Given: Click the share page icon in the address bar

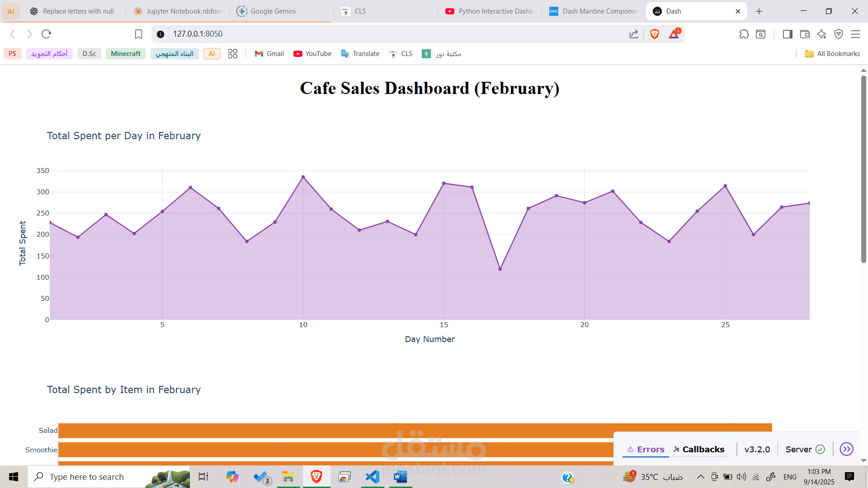Looking at the screenshot, I should (x=634, y=34).
